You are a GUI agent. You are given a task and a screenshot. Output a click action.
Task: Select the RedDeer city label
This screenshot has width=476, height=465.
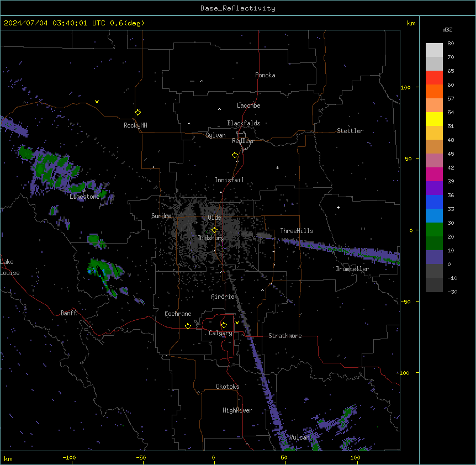tap(243, 141)
